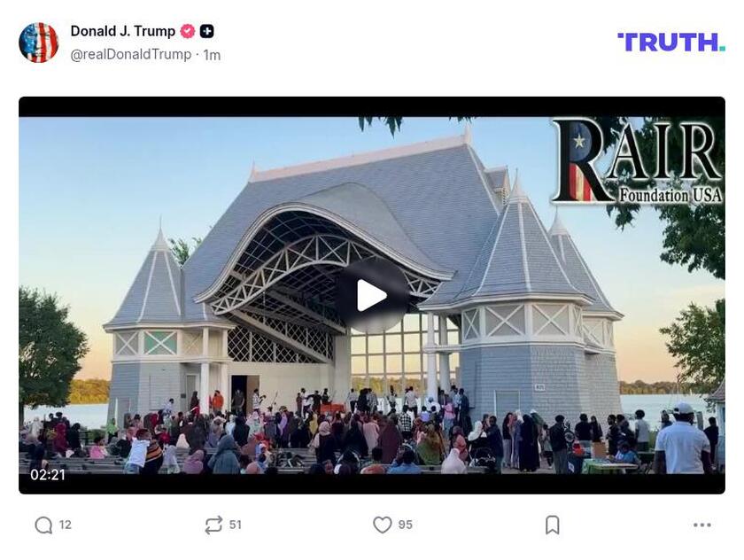744x560 pixels.
Task: Click the ReTruth arrows icon
Action: coord(213,525)
